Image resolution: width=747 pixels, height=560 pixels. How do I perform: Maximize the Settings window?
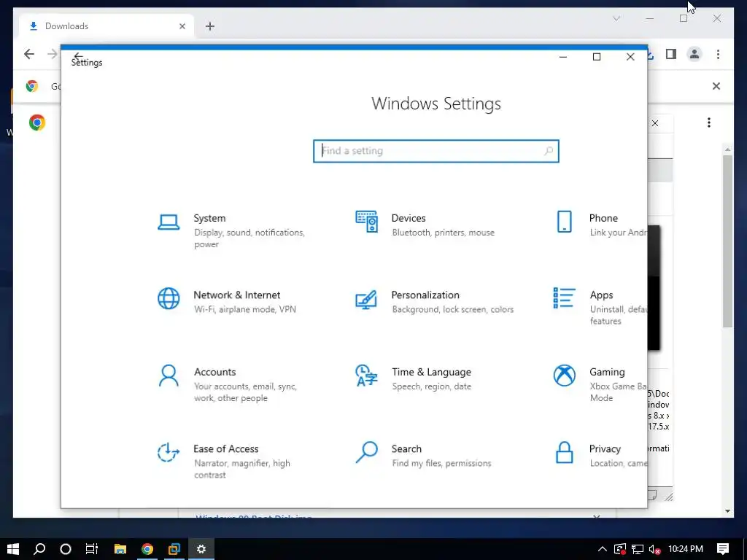597,57
